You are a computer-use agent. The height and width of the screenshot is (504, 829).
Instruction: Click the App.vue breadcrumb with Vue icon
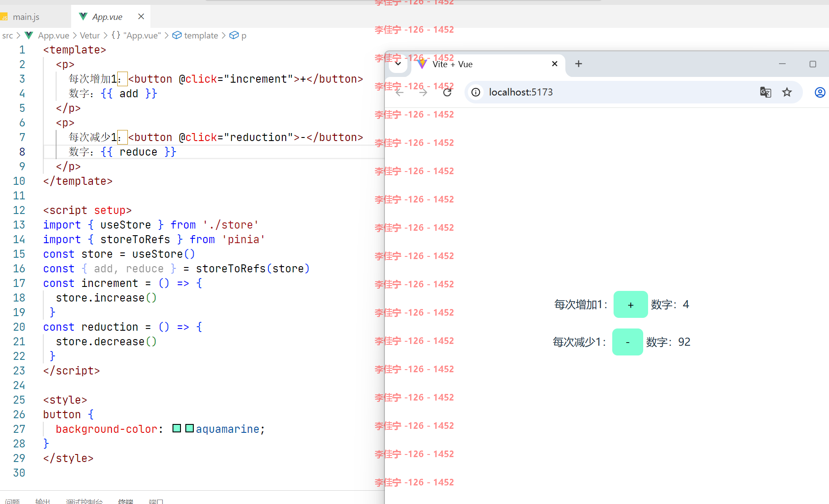point(47,35)
